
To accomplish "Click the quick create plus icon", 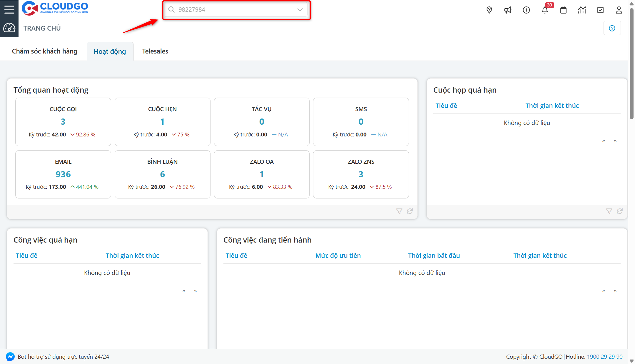I will [526, 10].
